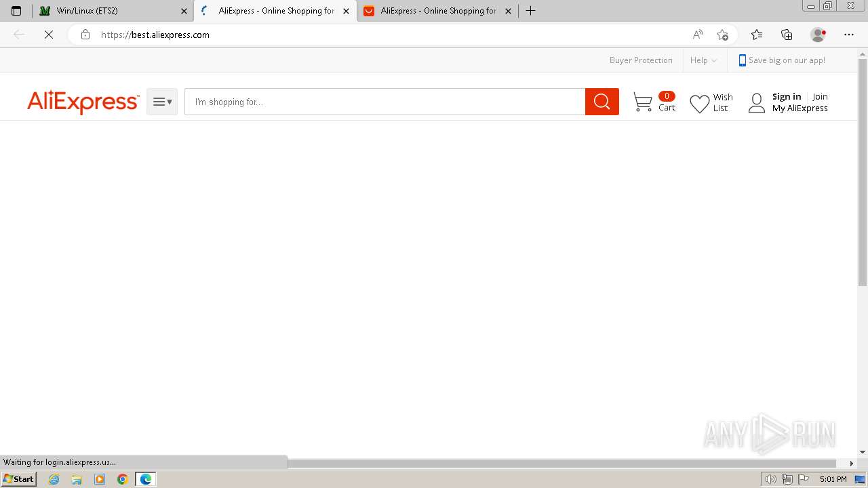868x488 pixels.
Task: Click the orange search magnifier button
Action: (602, 102)
